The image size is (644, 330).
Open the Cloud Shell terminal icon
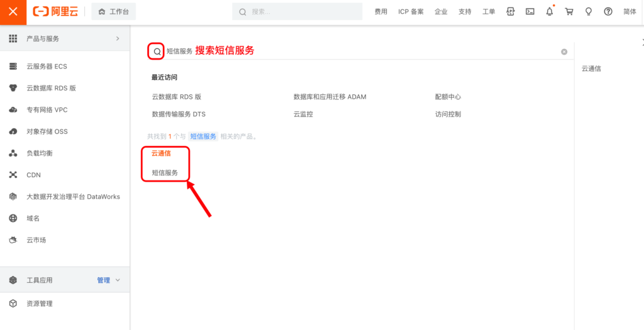[x=530, y=11]
